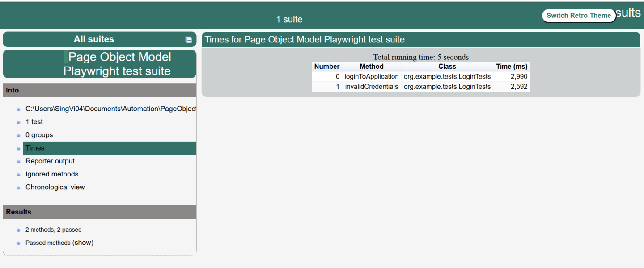The height and width of the screenshot is (268, 644).
Task: Select the Times navigation entry
Action: click(34, 148)
